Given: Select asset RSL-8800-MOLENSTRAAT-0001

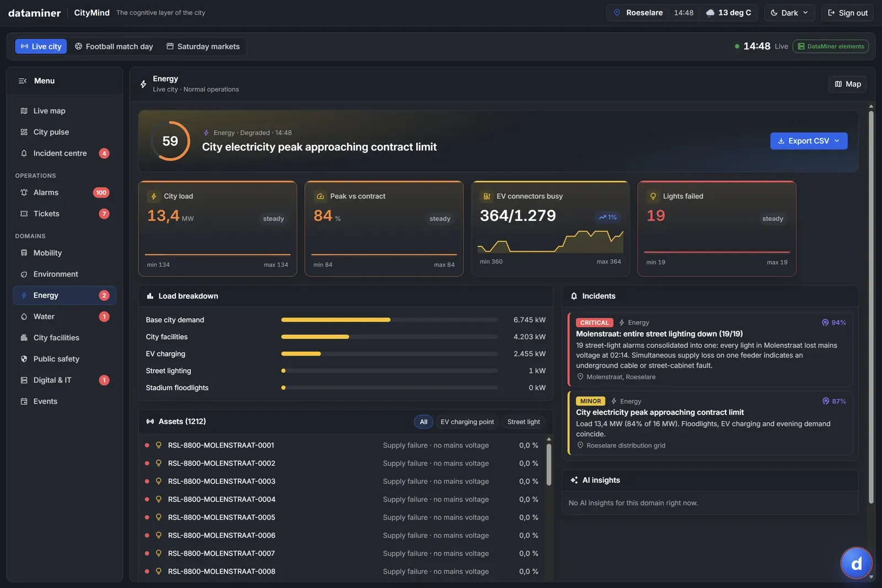Looking at the screenshot, I should [x=342, y=445].
